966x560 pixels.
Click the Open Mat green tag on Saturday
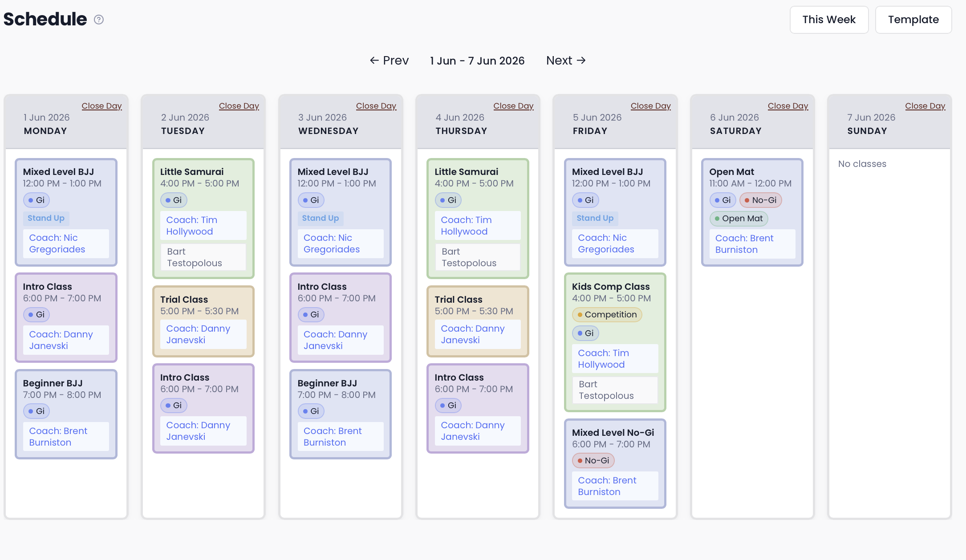click(x=739, y=219)
